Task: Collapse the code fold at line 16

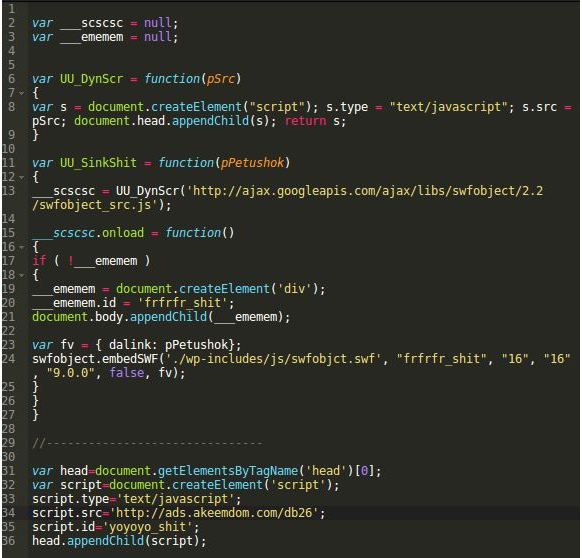Action: click(x=22, y=247)
